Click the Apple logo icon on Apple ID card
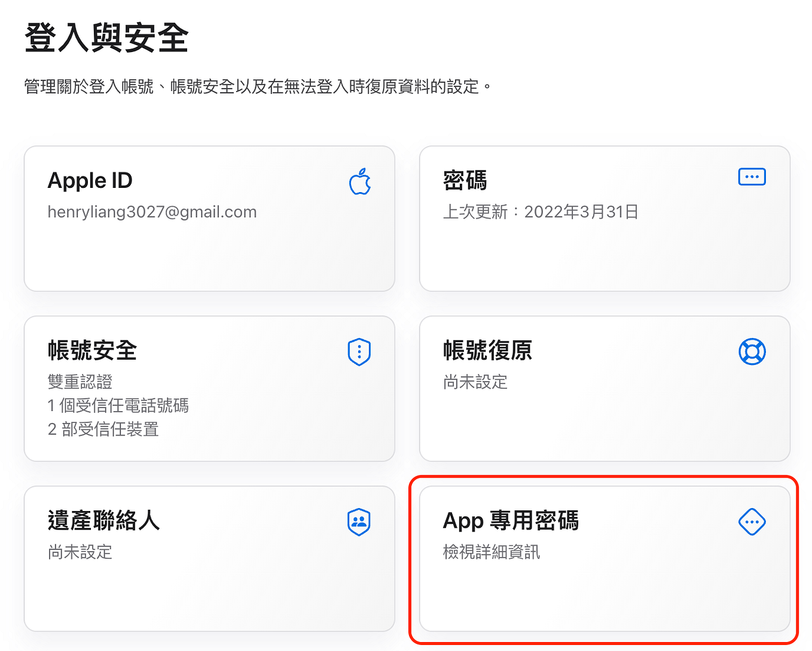The image size is (812, 651). (x=360, y=181)
